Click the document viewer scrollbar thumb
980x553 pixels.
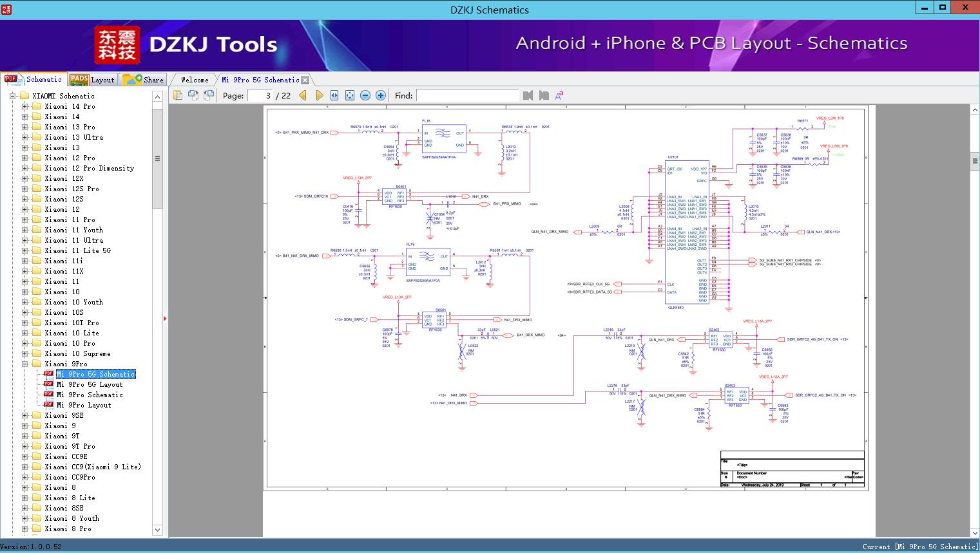(x=975, y=160)
